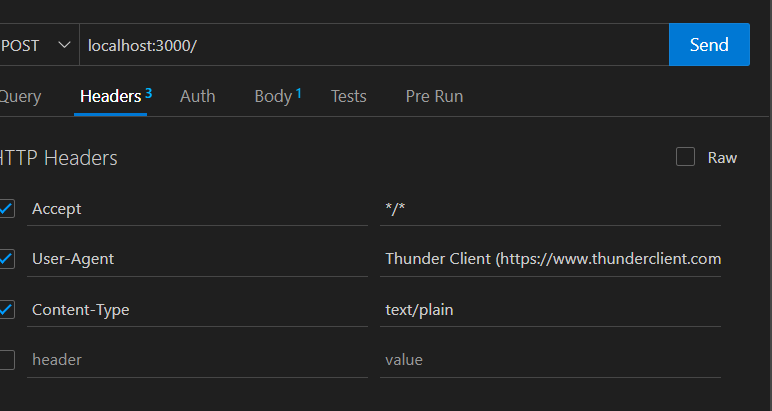Open the Tests tab
The width and height of the screenshot is (772, 411).
pyautogui.click(x=349, y=96)
